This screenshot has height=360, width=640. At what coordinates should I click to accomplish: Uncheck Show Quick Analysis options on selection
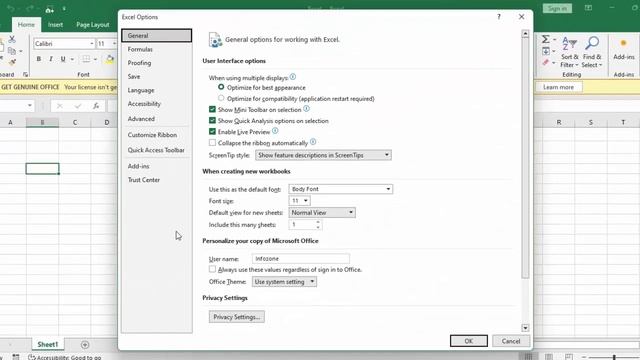(212, 120)
